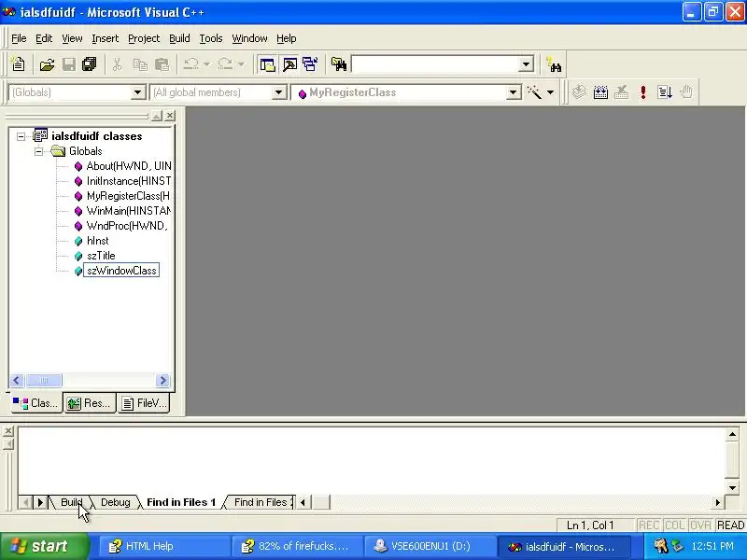Open the (All global members) filter dropdown

pos(278,92)
